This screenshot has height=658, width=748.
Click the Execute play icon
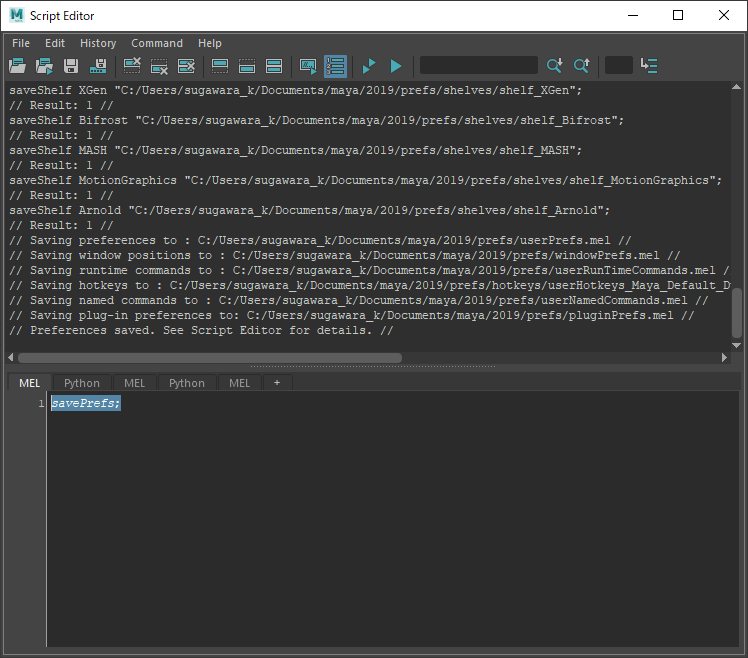pos(395,66)
